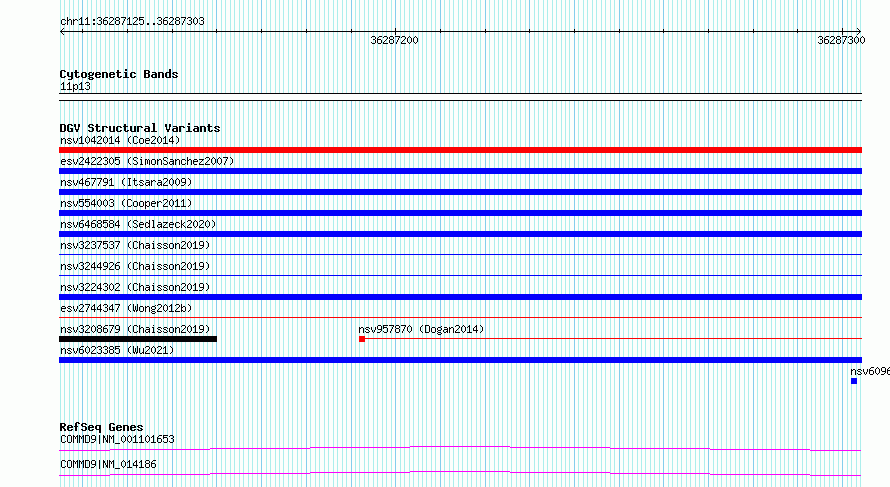
Task: Open the DGV Structural Variants track title
Action: [140, 128]
